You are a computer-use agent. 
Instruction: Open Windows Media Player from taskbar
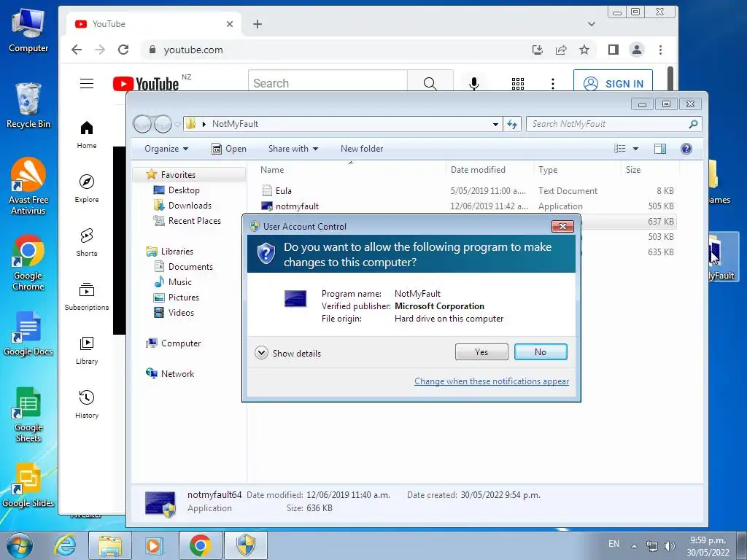(x=154, y=545)
